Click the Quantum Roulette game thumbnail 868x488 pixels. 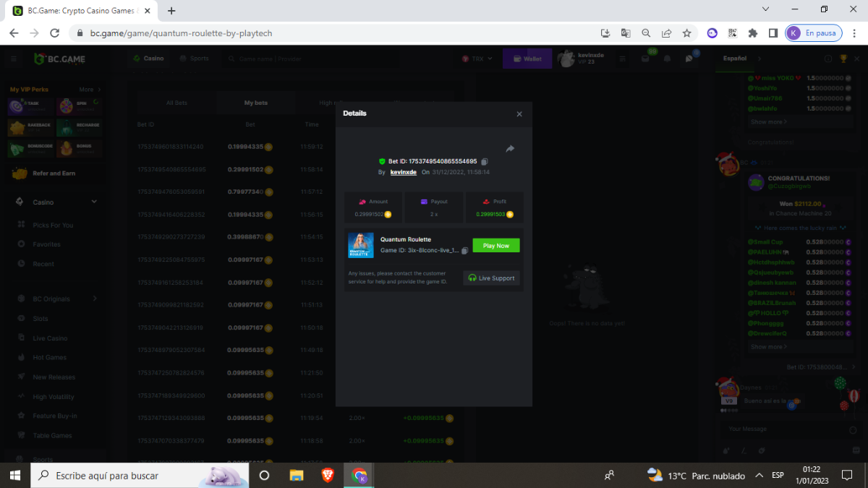pos(361,245)
